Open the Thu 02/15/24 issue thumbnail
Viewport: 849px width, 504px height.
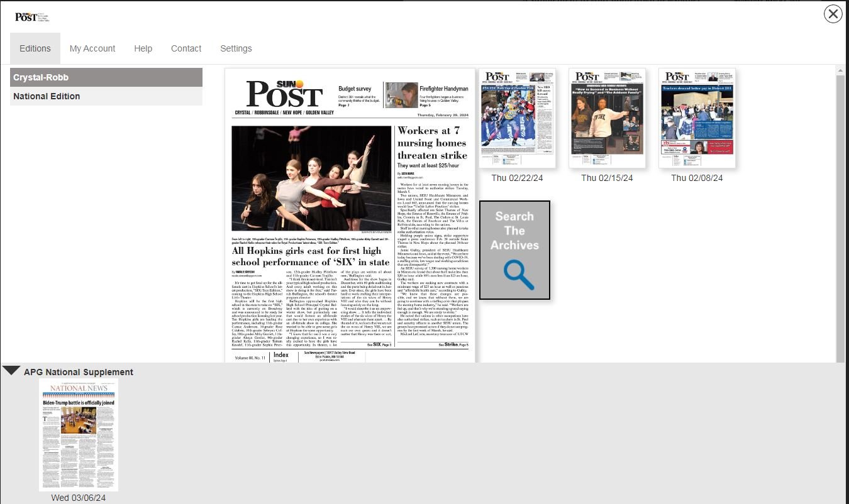pos(607,118)
